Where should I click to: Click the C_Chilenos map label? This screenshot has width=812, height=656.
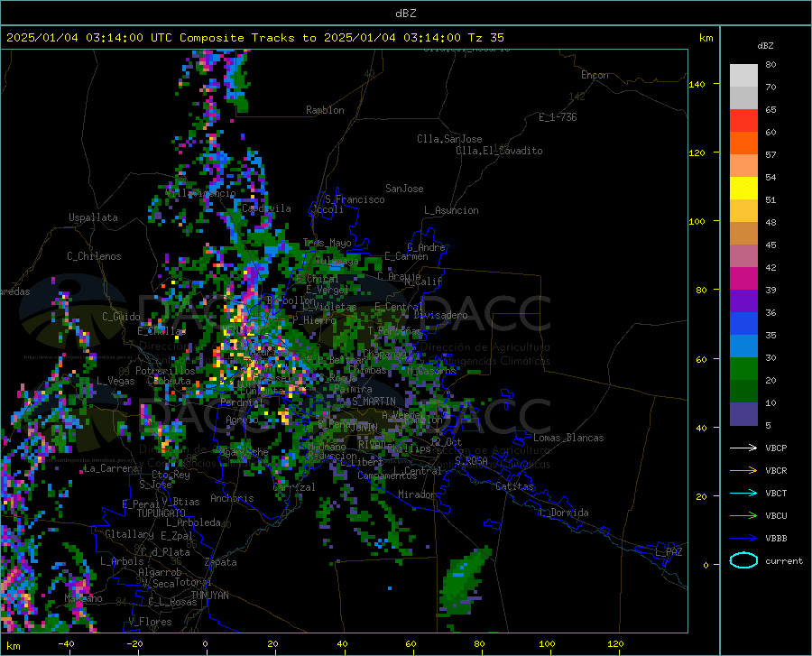pyautogui.click(x=94, y=256)
